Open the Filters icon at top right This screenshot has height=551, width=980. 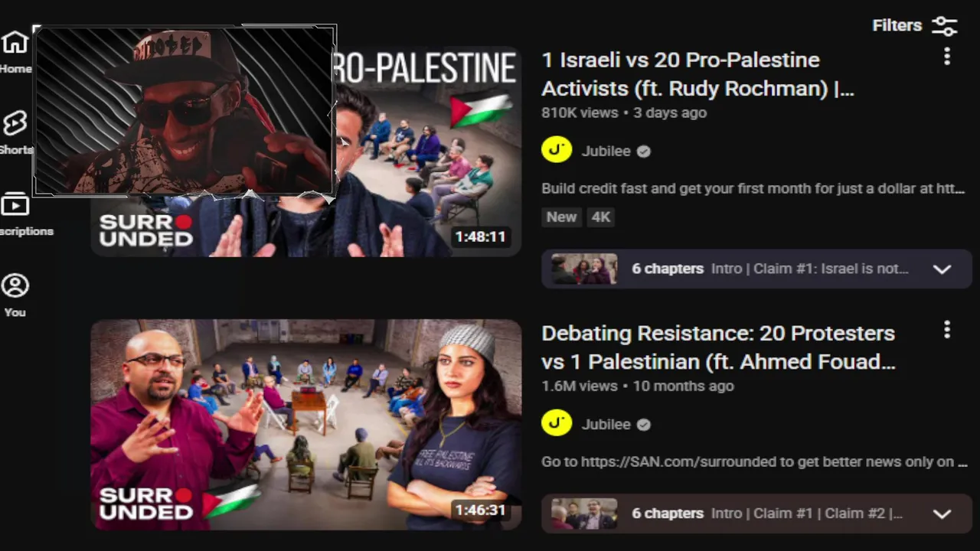945,25
